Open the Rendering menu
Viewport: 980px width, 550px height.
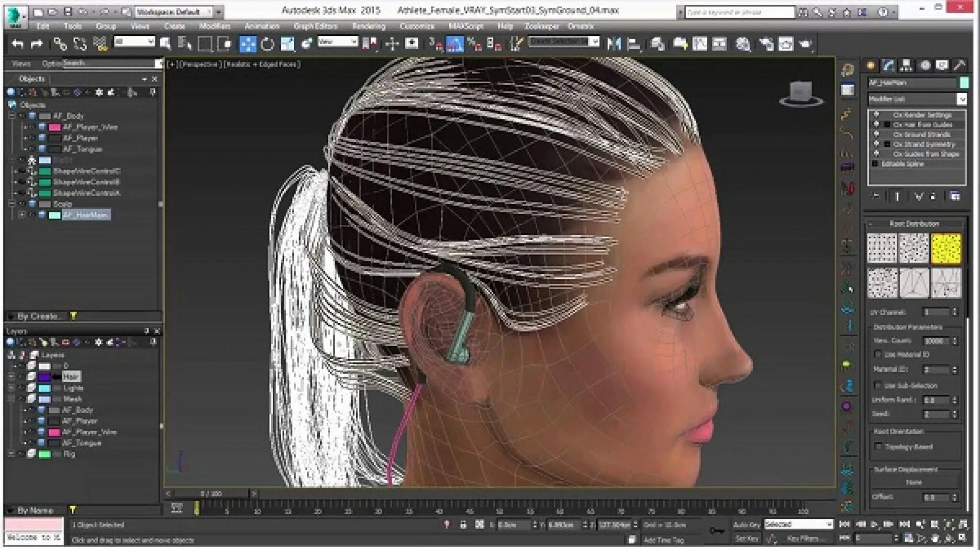368,26
